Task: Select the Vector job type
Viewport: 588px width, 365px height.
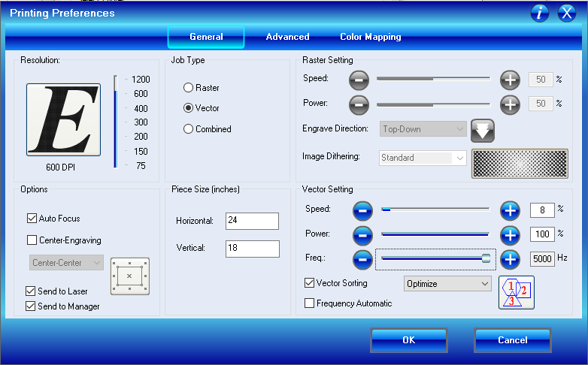Action: [188, 108]
